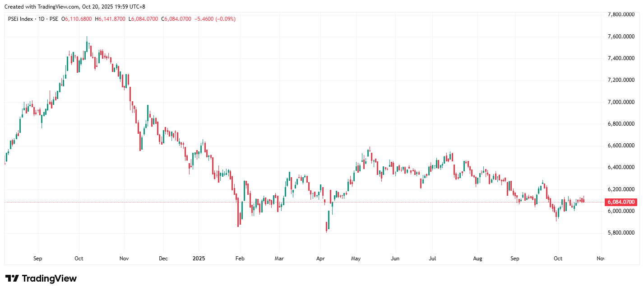The image size is (644, 292).
Task: Click the Apr label on the time axis
Action: tap(320, 259)
